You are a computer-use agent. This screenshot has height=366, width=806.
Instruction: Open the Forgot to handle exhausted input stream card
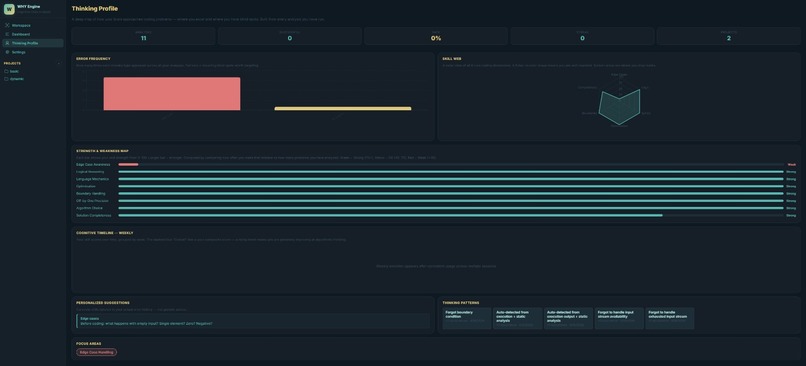[670, 318]
